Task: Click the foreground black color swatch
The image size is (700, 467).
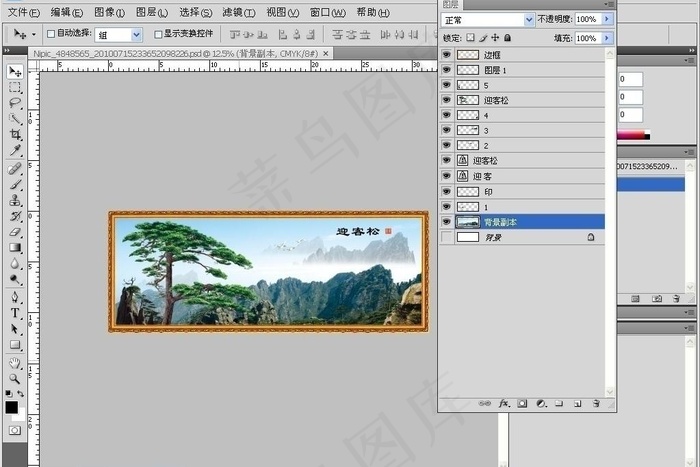Action: [12, 407]
